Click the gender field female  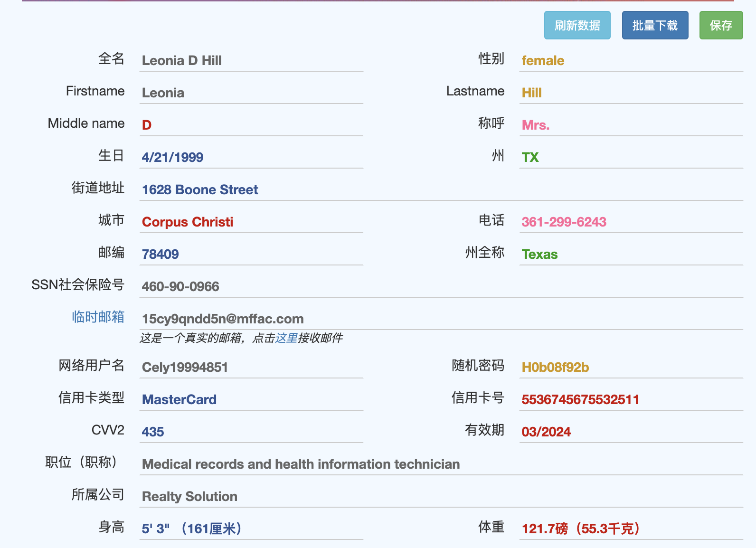[x=631, y=60]
